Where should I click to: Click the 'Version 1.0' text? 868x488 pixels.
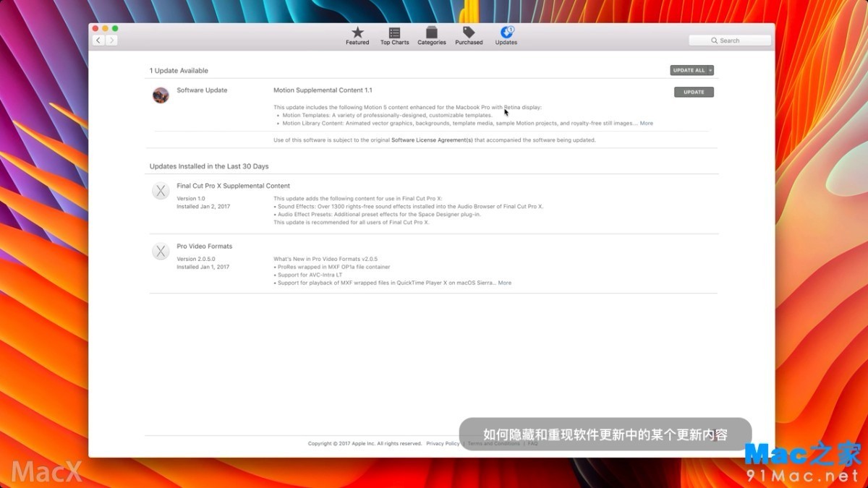[x=191, y=198]
